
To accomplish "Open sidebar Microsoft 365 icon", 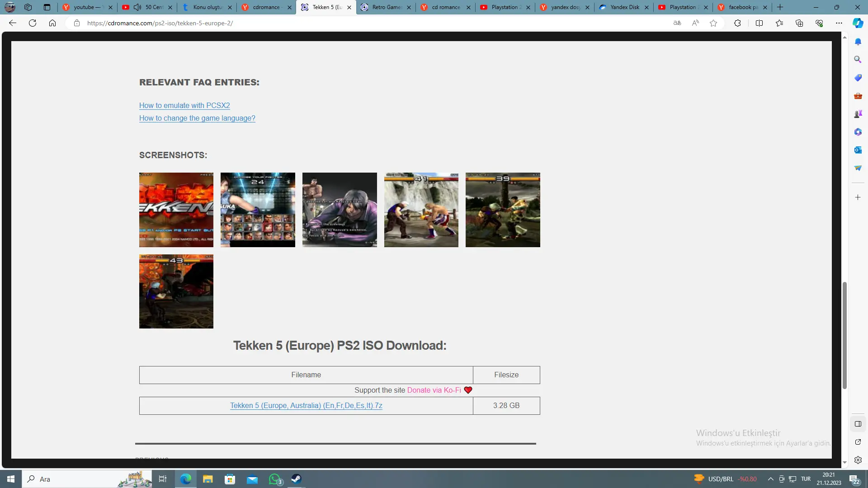I will pyautogui.click(x=858, y=132).
